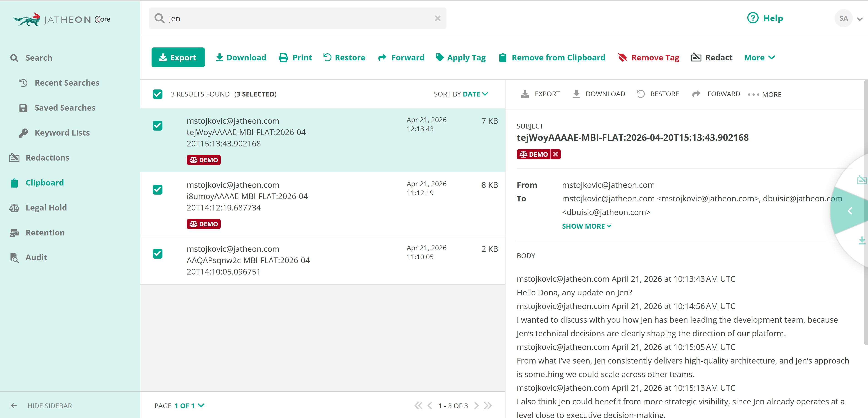Uncheck the tejWoyAAAAE email checkbox
This screenshot has height=418, width=868.
pyautogui.click(x=157, y=125)
